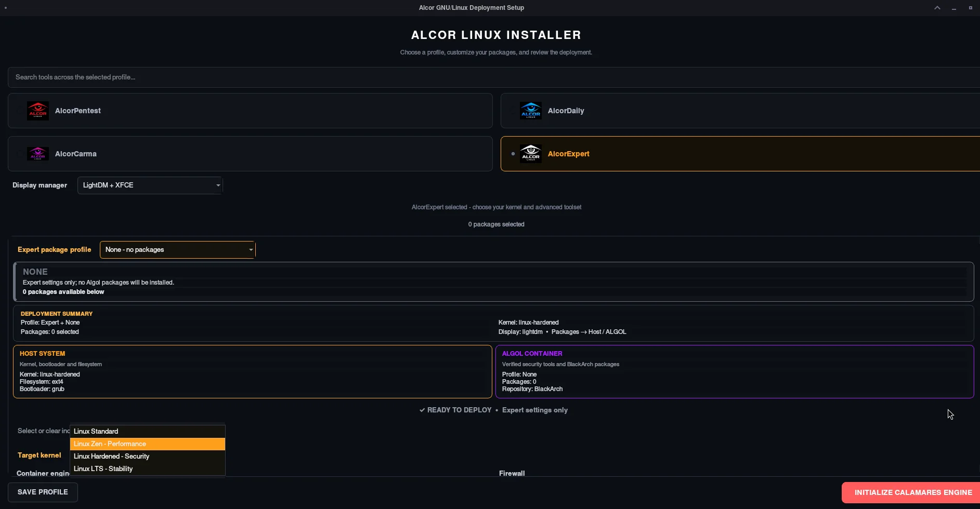Click the tool search input field
The height and width of the screenshot is (509, 980).
tap(494, 77)
